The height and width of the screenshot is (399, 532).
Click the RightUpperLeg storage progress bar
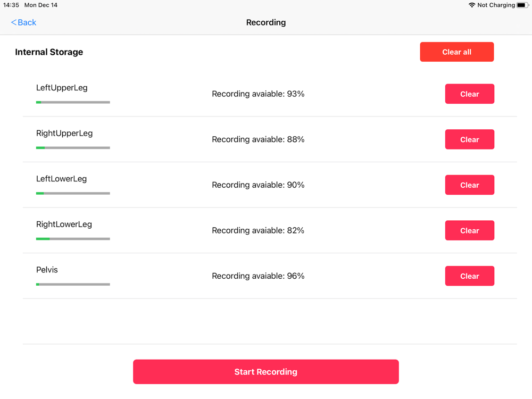pyautogui.click(x=73, y=147)
